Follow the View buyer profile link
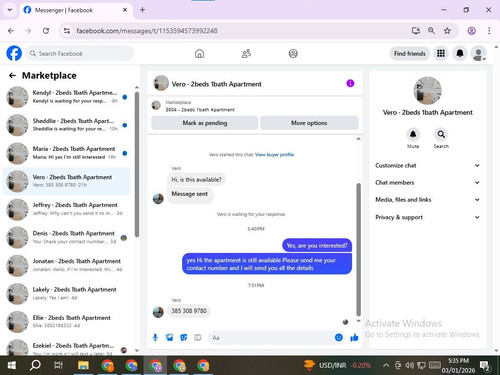 coord(274,155)
